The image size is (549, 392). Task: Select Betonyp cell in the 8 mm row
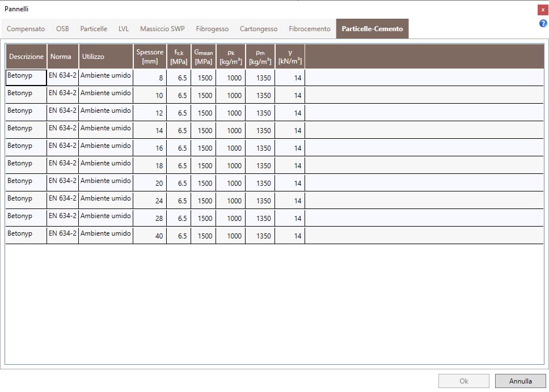pos(26,77)
